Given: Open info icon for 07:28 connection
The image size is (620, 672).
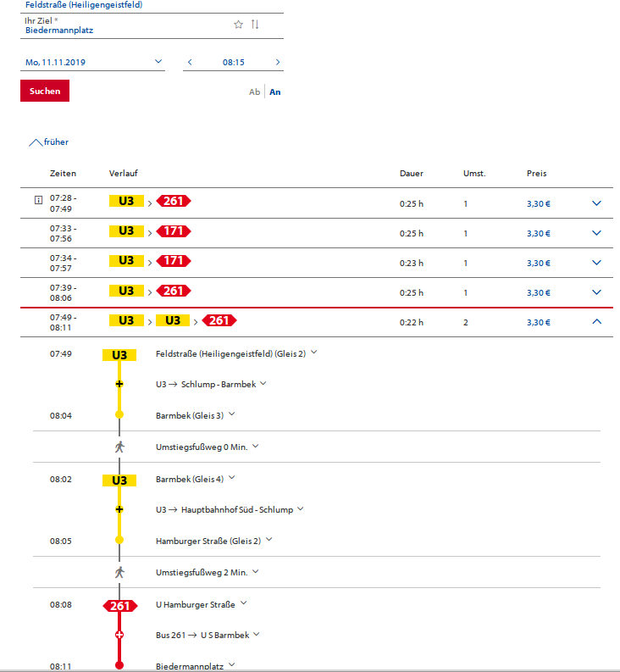Looking at the screenshot, I should pos(39,200).
